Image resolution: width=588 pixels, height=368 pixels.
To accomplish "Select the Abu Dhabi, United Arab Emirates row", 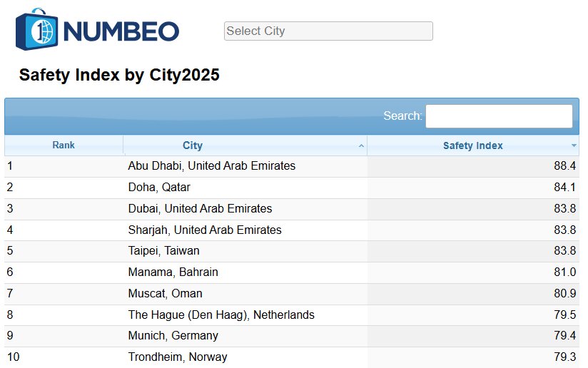I will 211,166.
